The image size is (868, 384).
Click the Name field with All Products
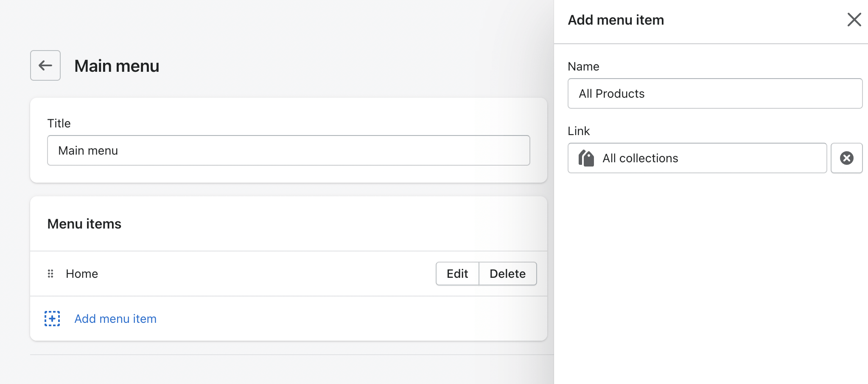[x=715, y=93]
